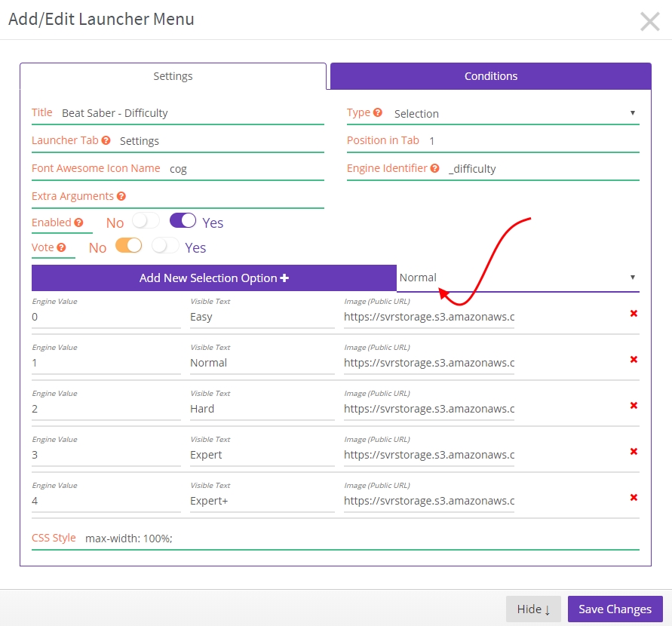This screenshot has height=626, width=672.
Task: Switch Enabled toggle to Yes
Action: [x=183, y=221]
